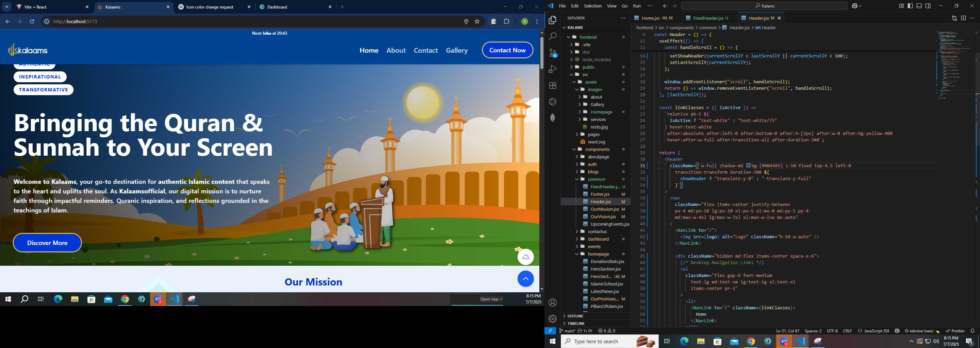Screen dimensions: 980x348
Task: Open Chrome extensions puzzle icon
Action: coord(506,22)
